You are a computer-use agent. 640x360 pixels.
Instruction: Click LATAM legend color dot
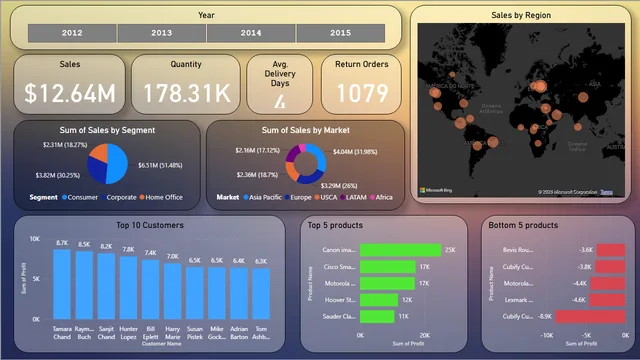343,197
